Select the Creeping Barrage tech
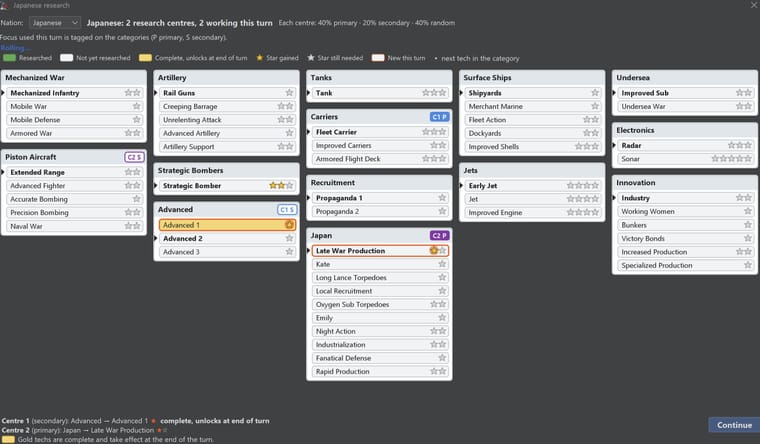Image resolution: width=760 pixels, height=444 pixels. (227, 106)
